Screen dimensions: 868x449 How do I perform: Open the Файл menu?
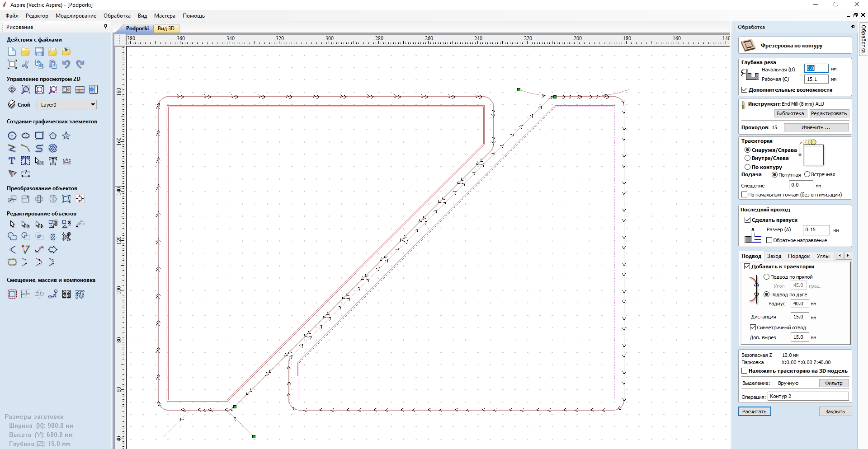pos(12,16)
